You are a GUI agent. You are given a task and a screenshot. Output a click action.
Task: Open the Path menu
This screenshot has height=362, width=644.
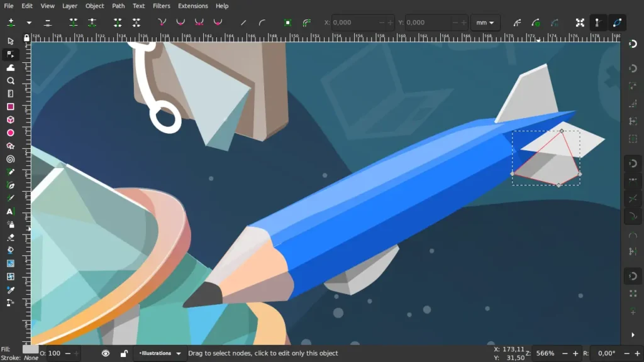click(118, 6)
